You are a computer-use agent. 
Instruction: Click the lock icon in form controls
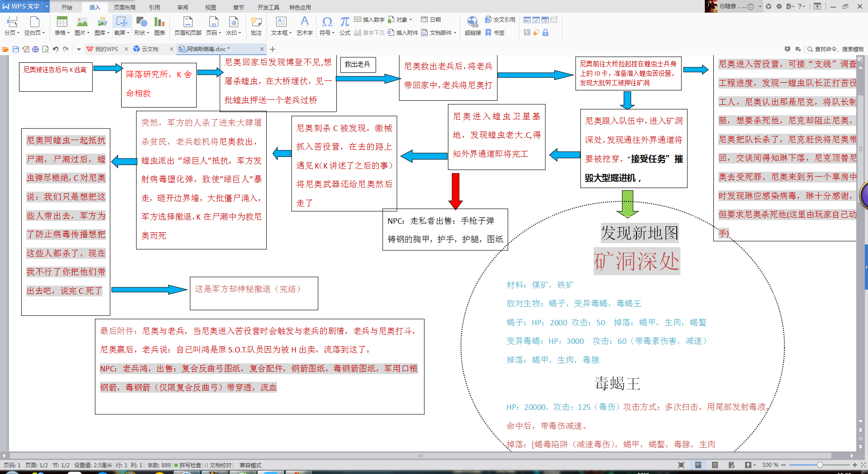tap(545, 33)
